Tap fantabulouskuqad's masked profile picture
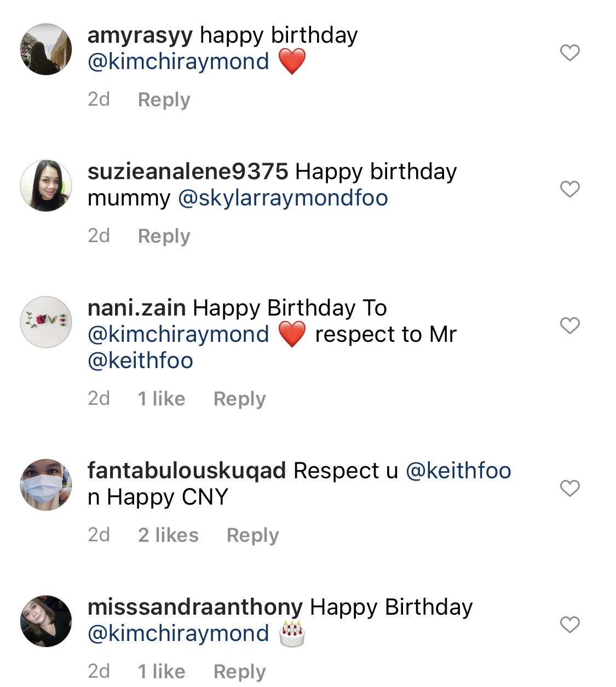Screen dimensions: 616x687 coord(46,485)
